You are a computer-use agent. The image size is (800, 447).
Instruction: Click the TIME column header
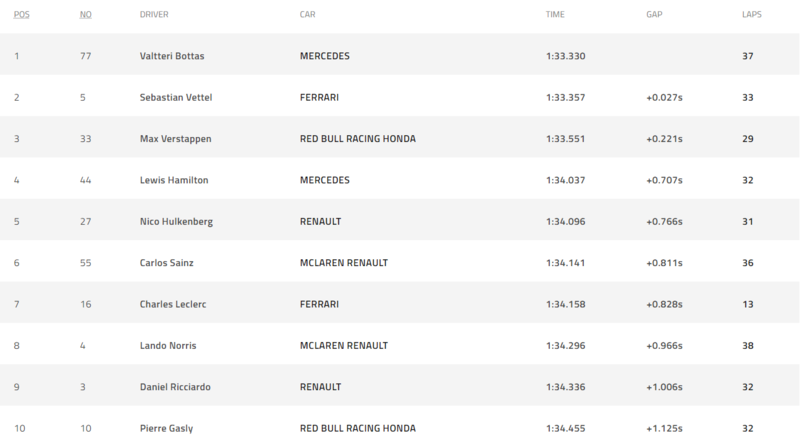[555, 14]
